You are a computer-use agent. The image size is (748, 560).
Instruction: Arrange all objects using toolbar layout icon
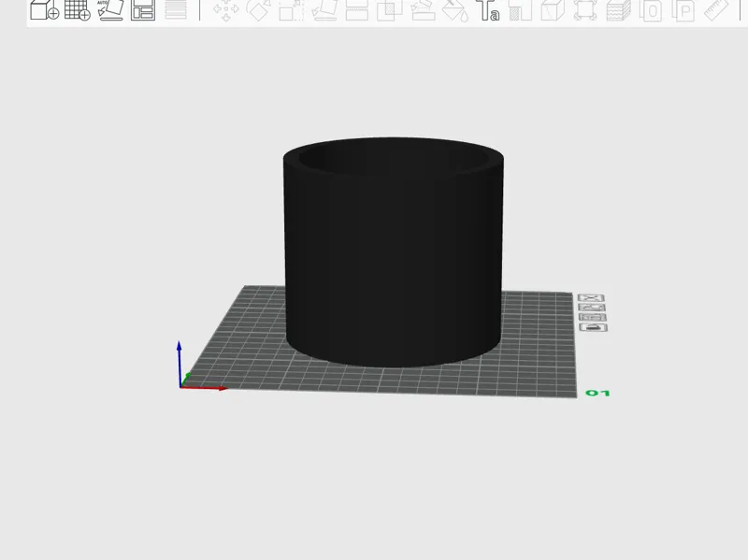tap(143, 9)
